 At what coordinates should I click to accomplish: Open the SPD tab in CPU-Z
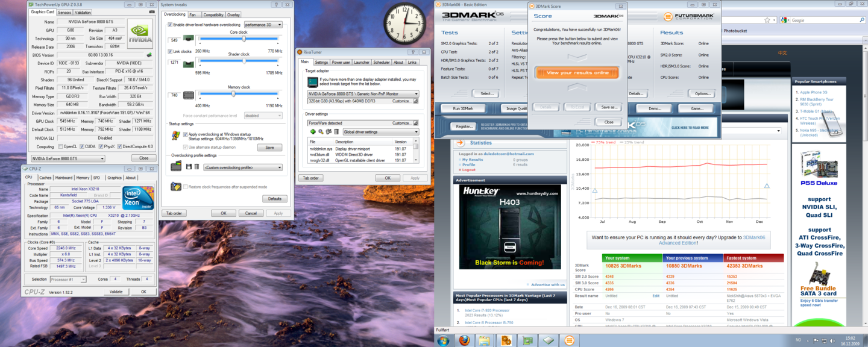96,178
